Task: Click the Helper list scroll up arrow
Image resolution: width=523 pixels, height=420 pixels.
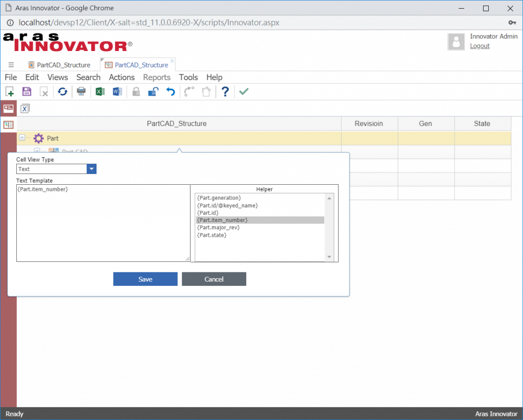Action: click(329, 198)
